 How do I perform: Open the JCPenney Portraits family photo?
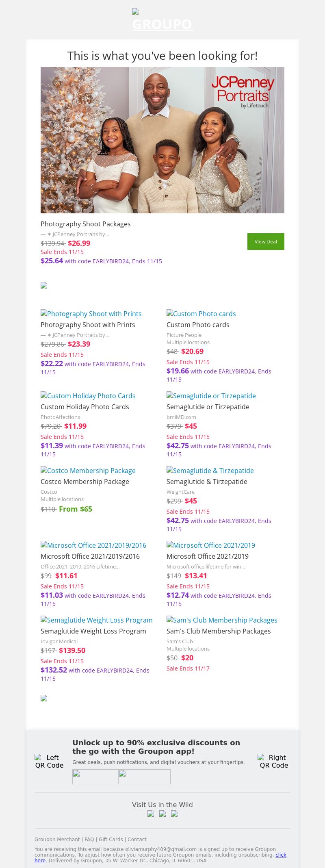pos(162,140)
